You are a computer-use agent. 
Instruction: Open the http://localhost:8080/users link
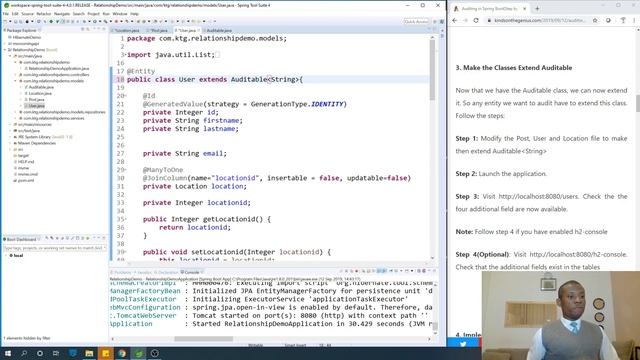pos(538,196)
